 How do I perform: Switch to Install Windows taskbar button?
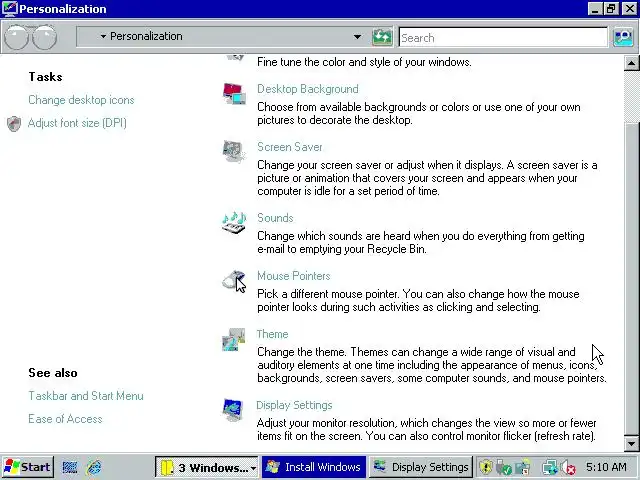[x=314, y=467]
